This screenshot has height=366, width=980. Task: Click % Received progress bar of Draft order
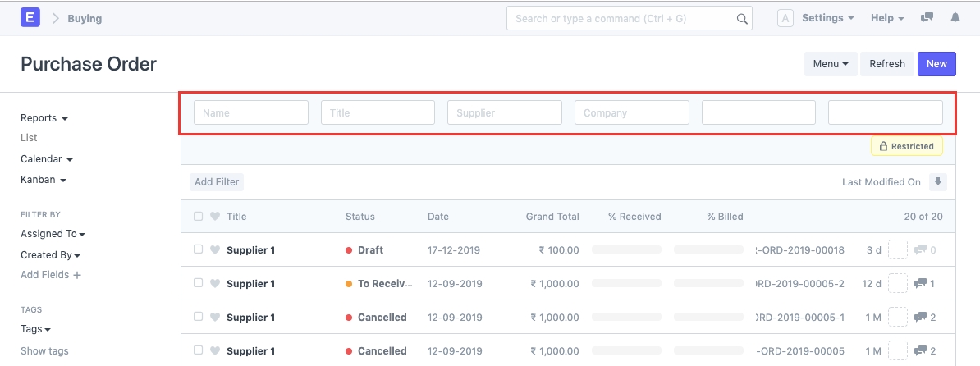(x=626, y=250)
